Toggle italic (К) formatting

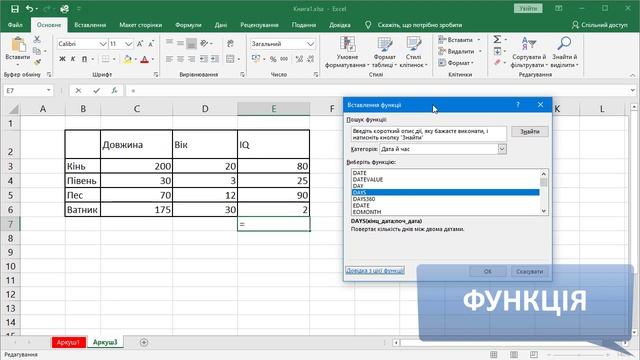(x=73, y=59)
